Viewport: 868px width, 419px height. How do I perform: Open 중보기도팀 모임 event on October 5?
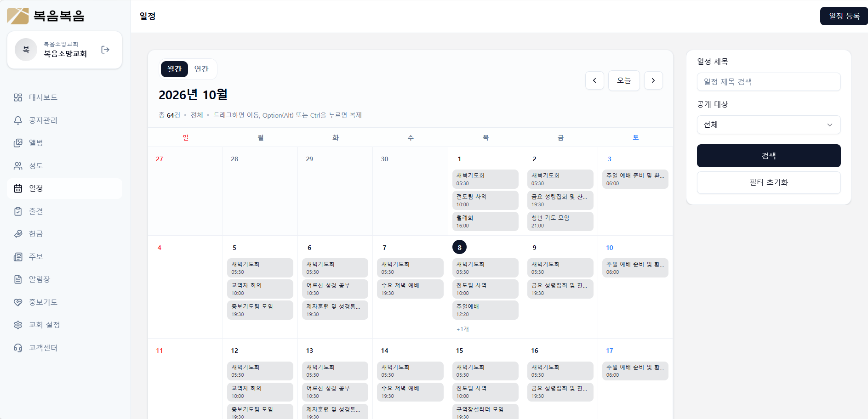pos(260,310)
